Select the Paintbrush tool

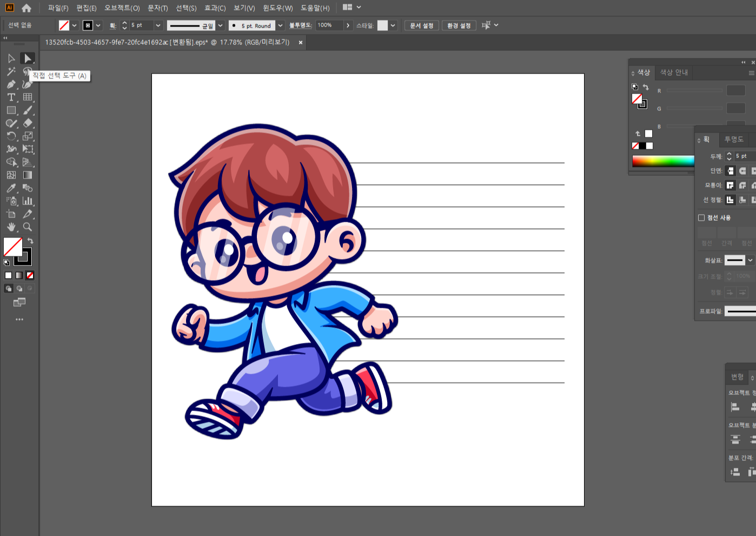pyautogui.click(x=28, y=110)
